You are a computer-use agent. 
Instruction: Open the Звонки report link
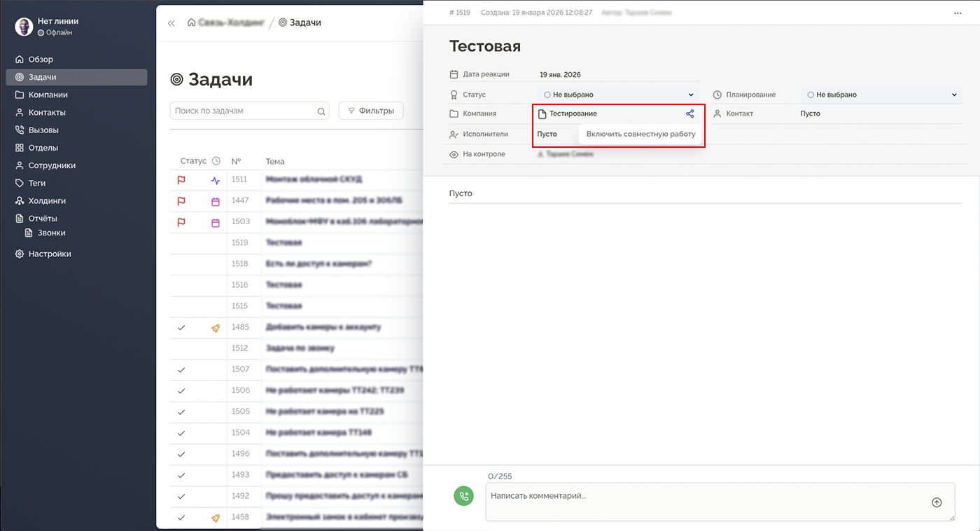[x=51, y=233]
